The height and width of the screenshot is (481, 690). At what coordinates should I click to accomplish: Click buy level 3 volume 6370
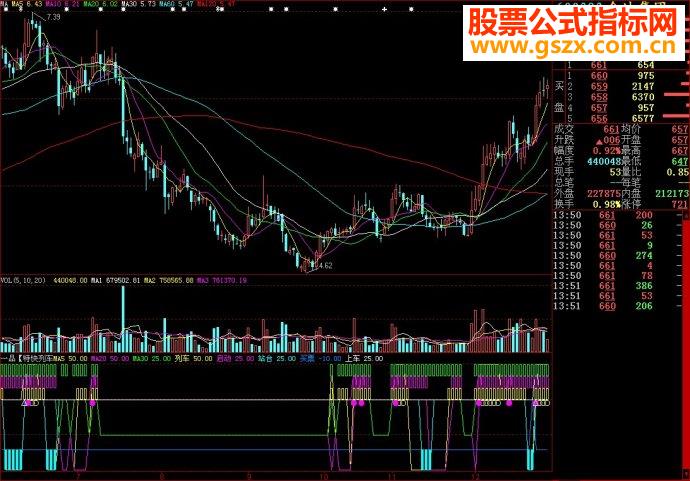pyautogui.click(x=643, y=97)
